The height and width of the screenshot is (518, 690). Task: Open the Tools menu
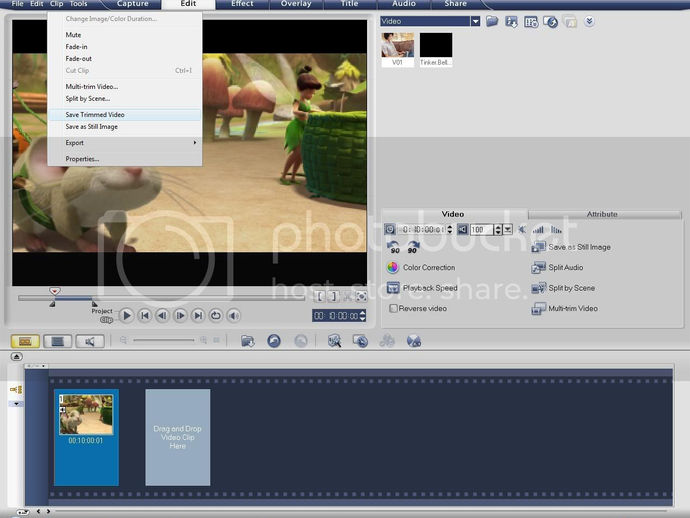click(x=78, y=4)
